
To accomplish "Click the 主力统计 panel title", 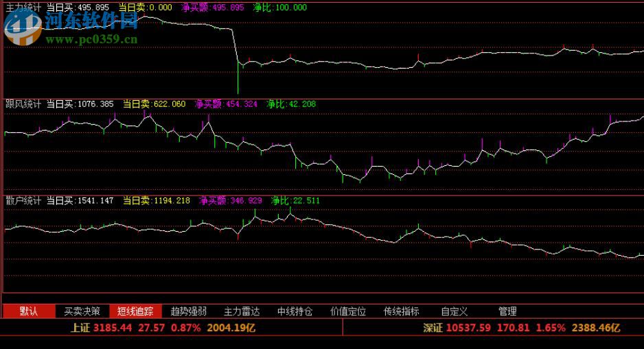I will [23, 8].
